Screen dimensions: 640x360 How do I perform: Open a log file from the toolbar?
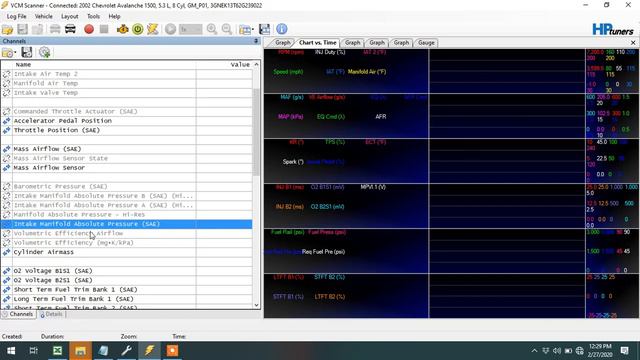point(7,29)
